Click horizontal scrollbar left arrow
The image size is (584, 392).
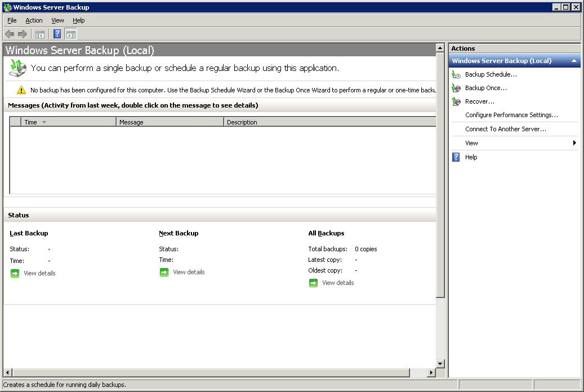click(7, 372)
